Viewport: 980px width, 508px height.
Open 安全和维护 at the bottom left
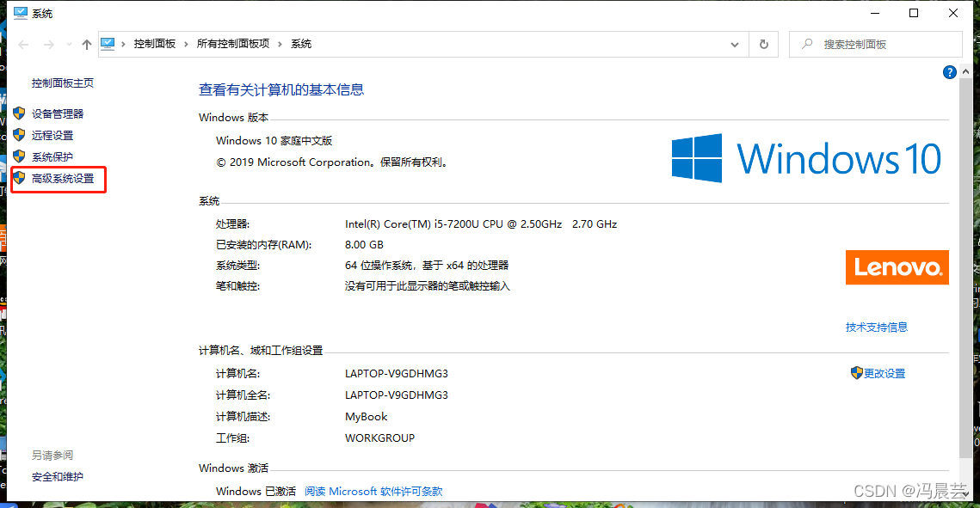pos(57,476)
